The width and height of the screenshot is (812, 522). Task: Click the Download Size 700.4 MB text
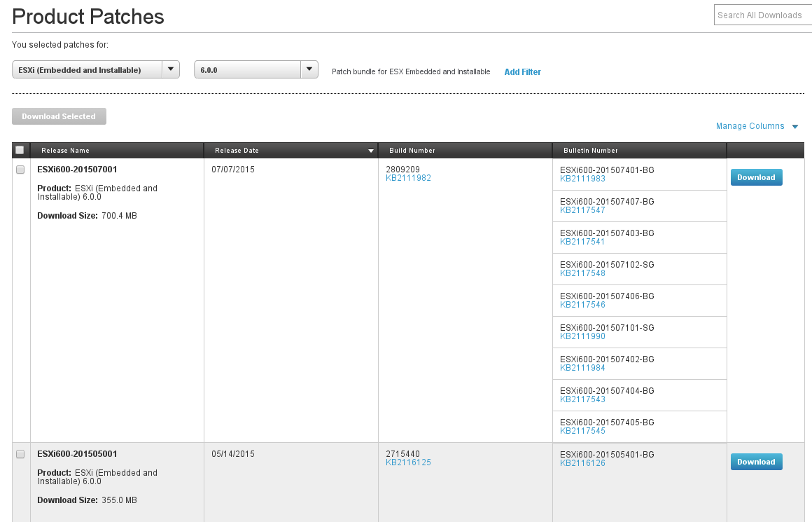[x=87, y=216]
